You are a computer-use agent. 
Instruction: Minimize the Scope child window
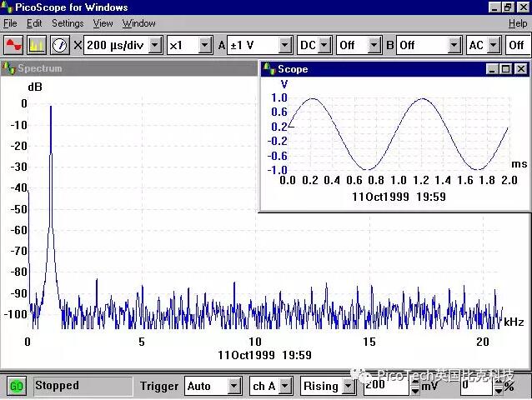pos(492,69)
